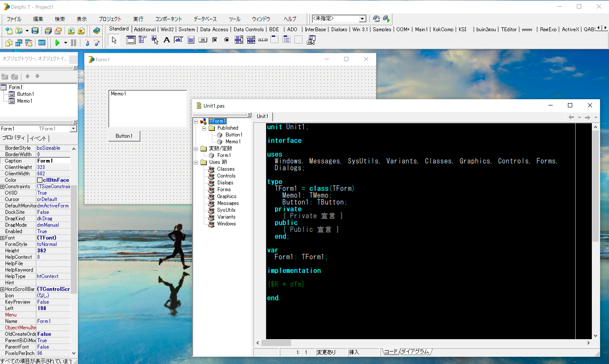Select the TCheckBox palette component
This screenshot has height=364, width=609.
coord(215,40)
